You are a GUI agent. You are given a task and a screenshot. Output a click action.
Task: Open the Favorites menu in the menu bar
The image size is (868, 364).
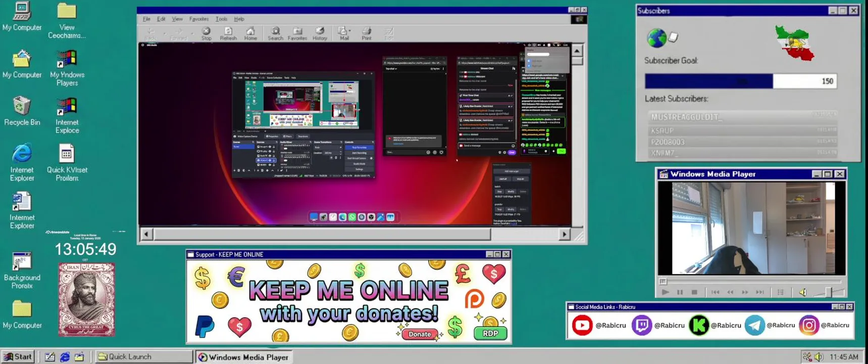click(x=199, y=19)
